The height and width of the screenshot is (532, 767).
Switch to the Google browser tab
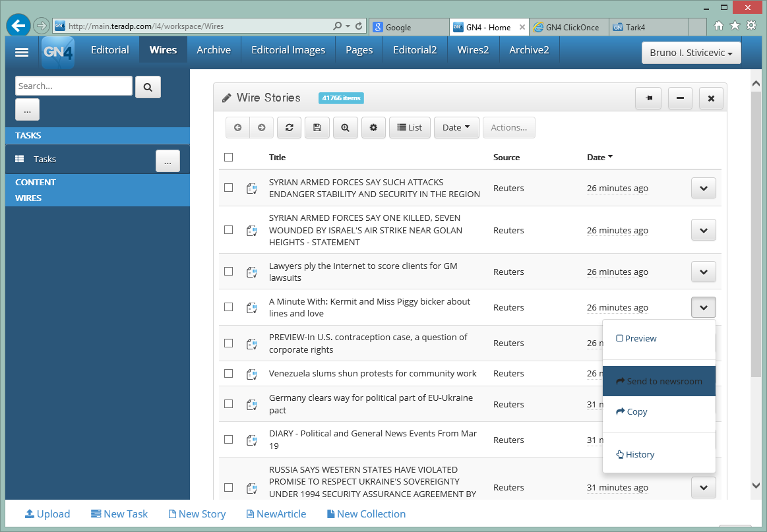point(409,28)
